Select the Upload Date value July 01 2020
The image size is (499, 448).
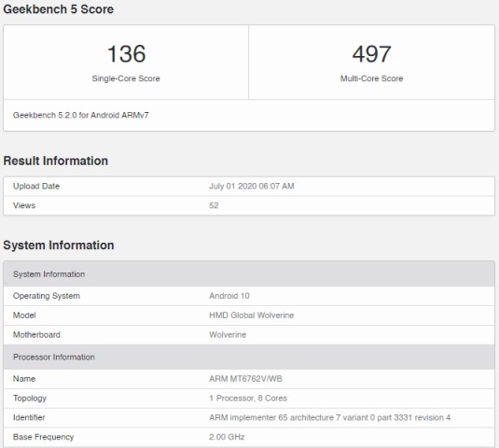pyautogui.click(x=252, y=186)
